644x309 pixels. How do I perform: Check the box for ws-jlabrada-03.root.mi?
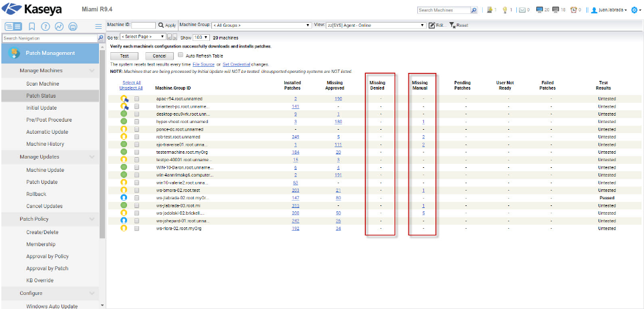pyautogui.click(x=137, y=205)
